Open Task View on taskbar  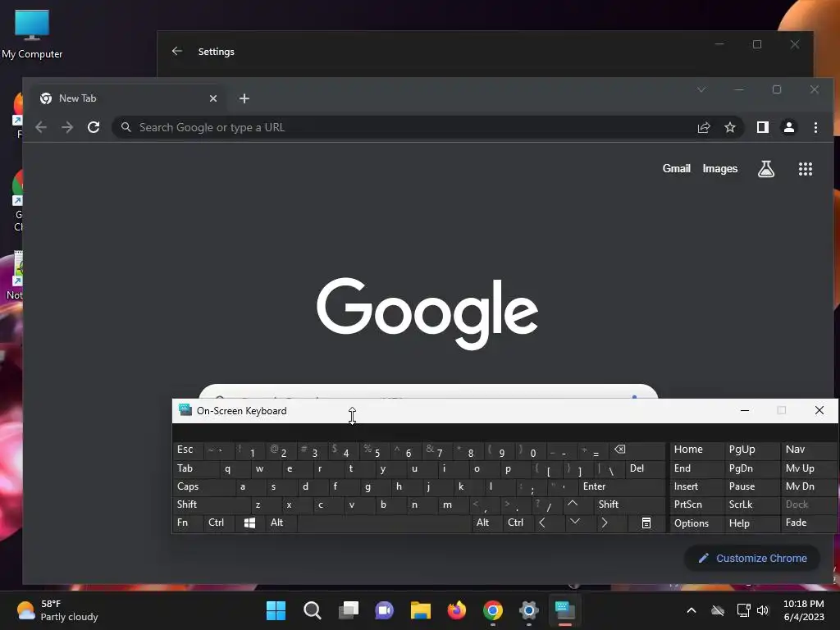click(x=348, y=610)
